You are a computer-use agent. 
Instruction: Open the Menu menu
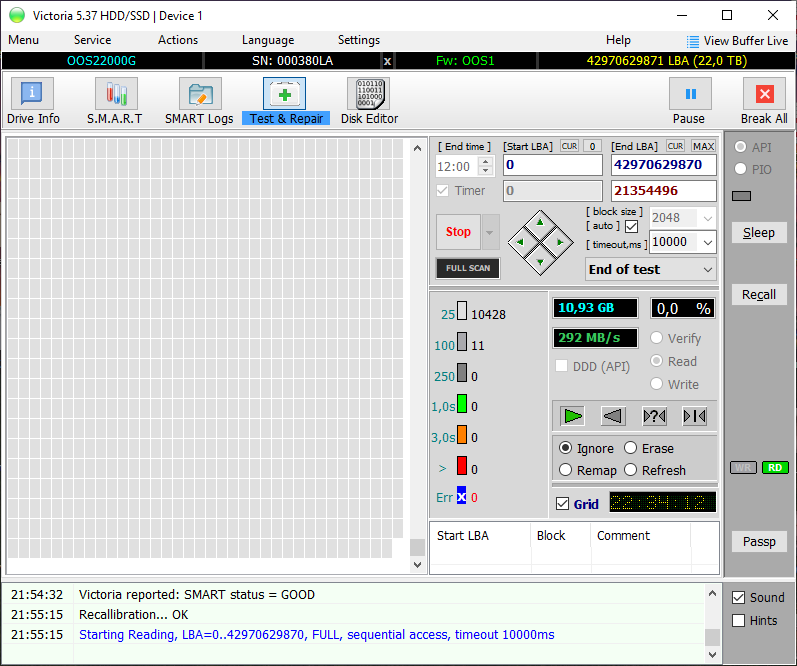coord(23,40)
